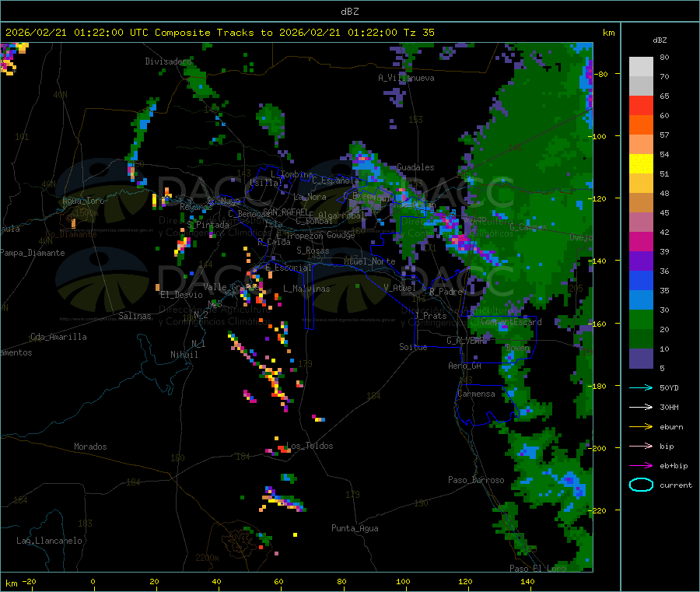This screenshot has width=700, height=592.
Task: Click the Atuel_Norte map label
Action: [x=369, y=261]
